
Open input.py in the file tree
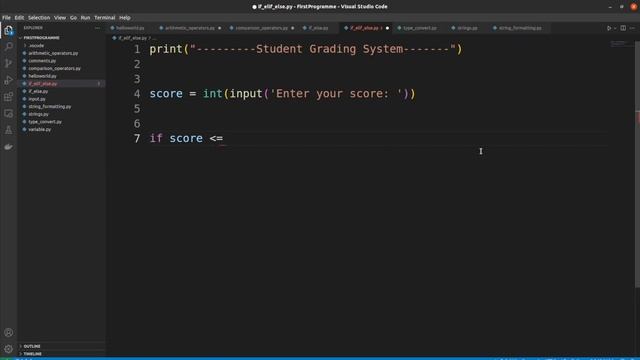(x=37, y=99)
